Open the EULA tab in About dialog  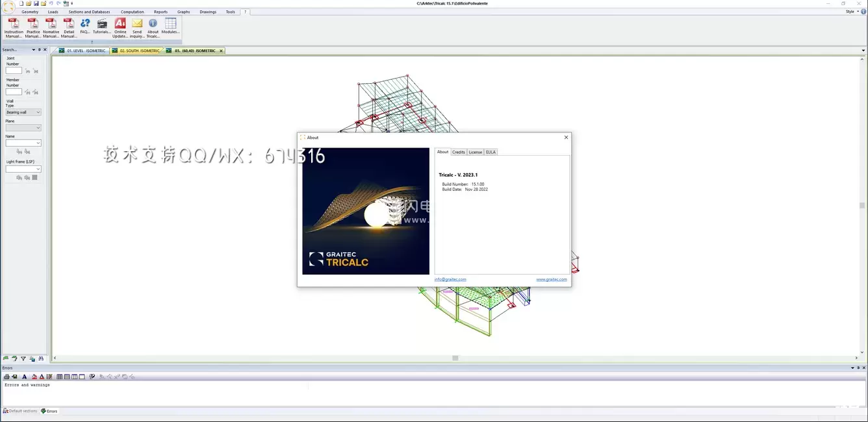click(x=491, y=152)
